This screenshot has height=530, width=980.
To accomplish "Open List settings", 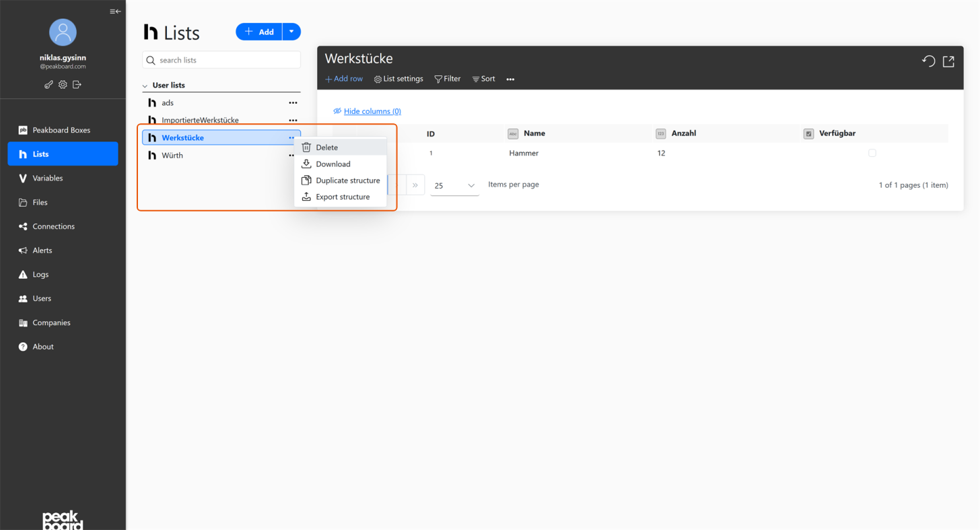I will coord(398,79).
